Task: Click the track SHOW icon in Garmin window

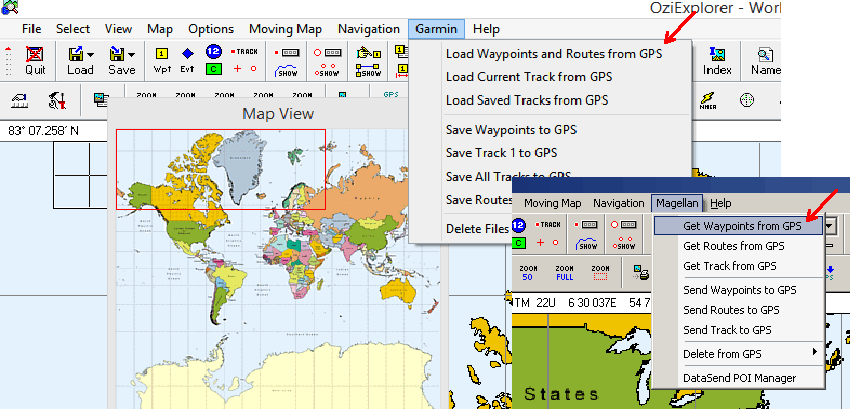Action: click(287, 70)
